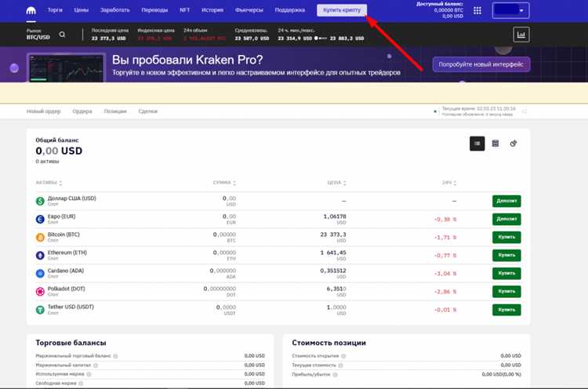
Task: Click info icon beside Прибыль/убыток
Action: point(336,374)
